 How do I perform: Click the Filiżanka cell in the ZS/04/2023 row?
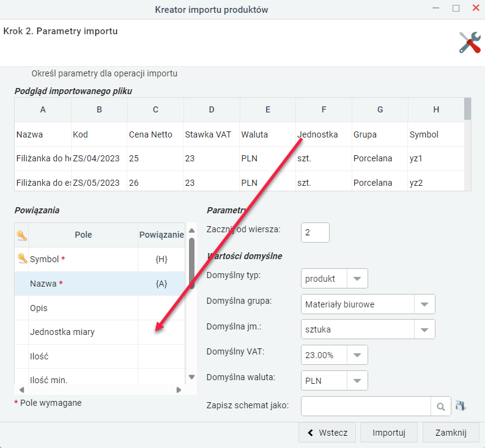(x=43, y=159)
